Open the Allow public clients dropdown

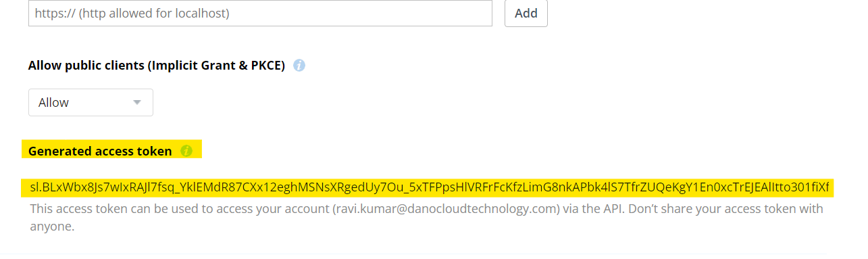point(91,103)
